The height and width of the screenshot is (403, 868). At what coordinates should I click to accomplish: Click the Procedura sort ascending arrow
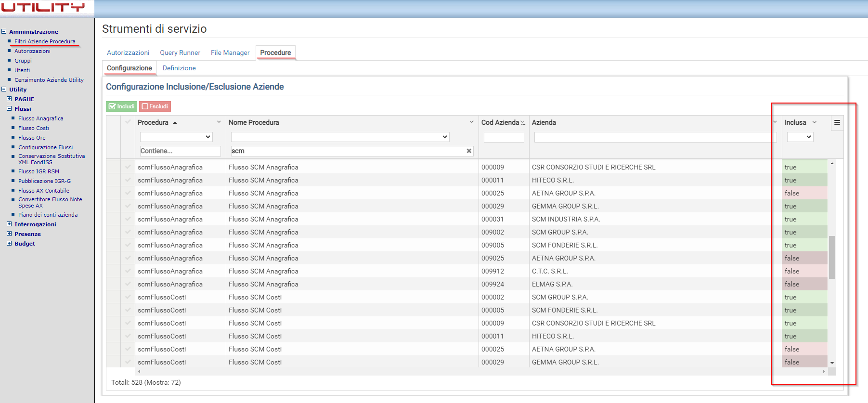(x=175, y=123)
